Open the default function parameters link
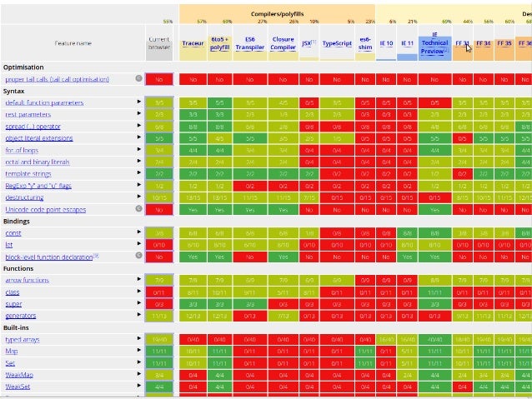Image resolution: width=532 pixels, height=399 pixels. pyautogui.click(x=44, y=102)
